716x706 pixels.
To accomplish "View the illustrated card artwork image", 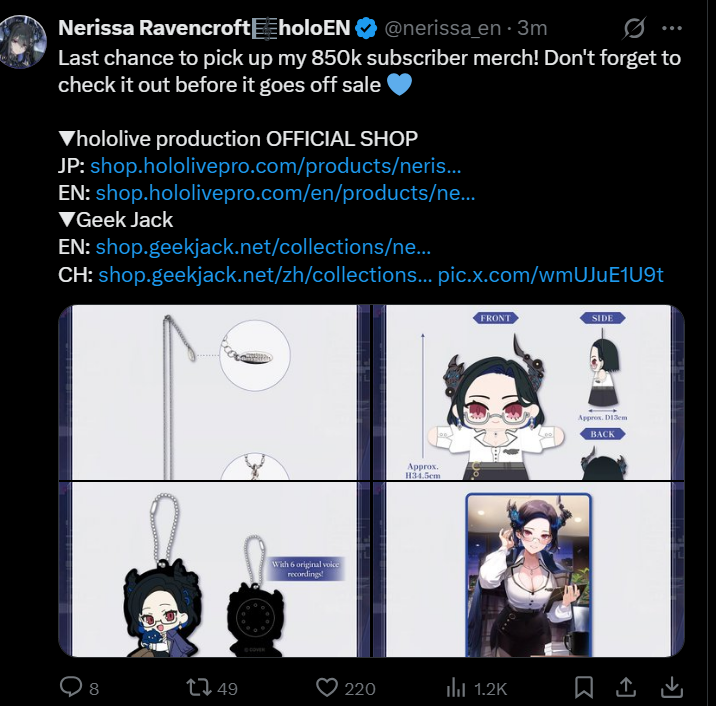I will 529,569.
